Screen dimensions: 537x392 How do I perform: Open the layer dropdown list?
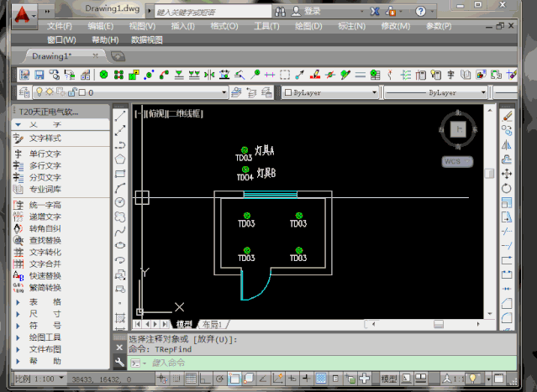point(224,92)
